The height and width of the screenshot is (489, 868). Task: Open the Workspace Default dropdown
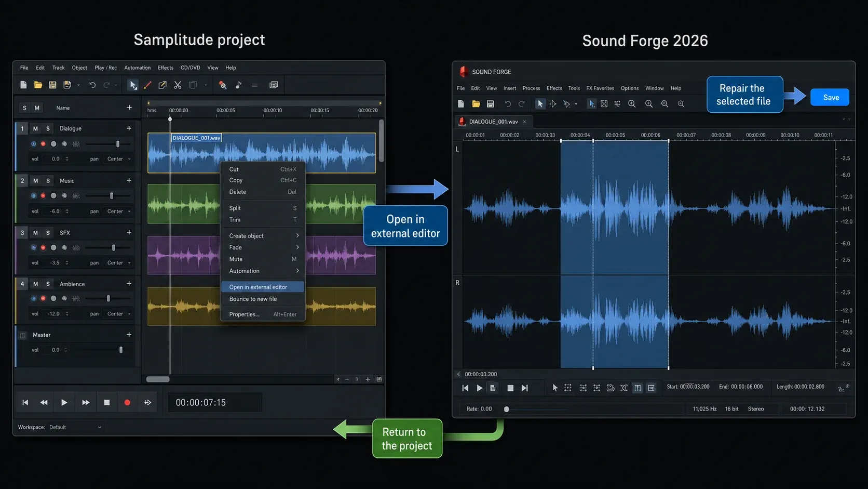75,427
